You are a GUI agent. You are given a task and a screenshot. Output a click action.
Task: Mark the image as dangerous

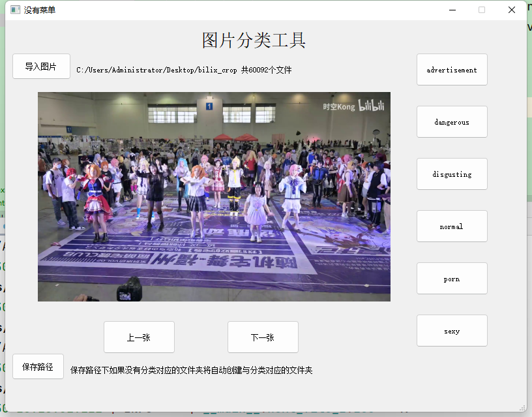(x=452, y=122)
